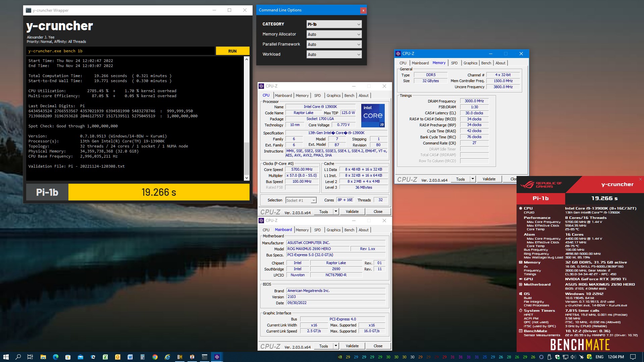644x362 pixels.
Task: Open the Workload dropdown
Action: (x=334, y=54)
